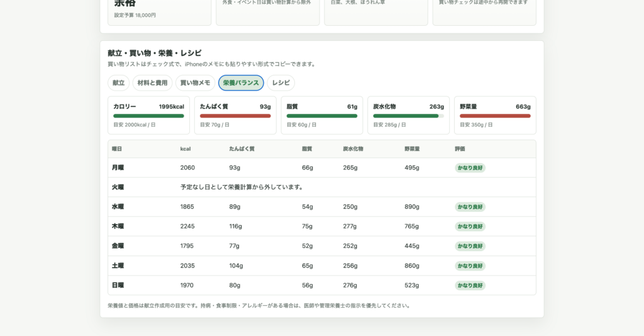Click 水曜's kcal value 1865
The image size is (644, 336).
(x=187, y=206)
